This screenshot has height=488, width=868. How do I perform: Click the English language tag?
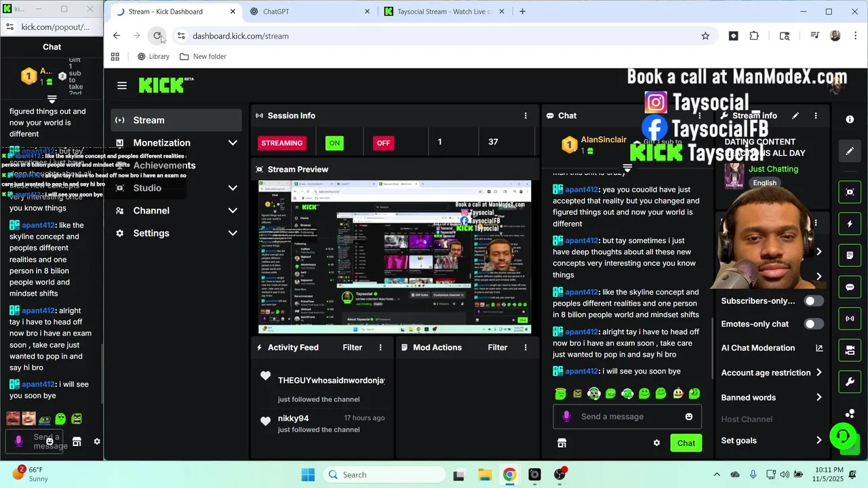(764, 183)
